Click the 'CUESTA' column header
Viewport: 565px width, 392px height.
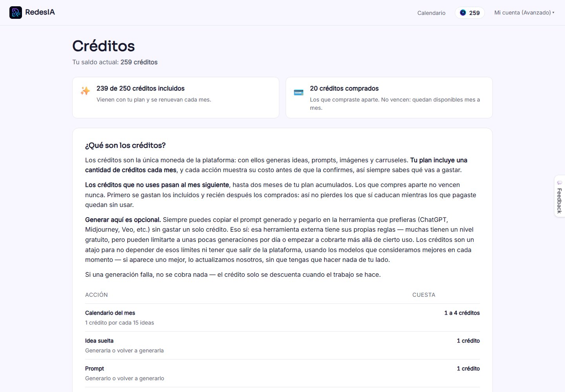pyautogui.click(x=424, y=295)
